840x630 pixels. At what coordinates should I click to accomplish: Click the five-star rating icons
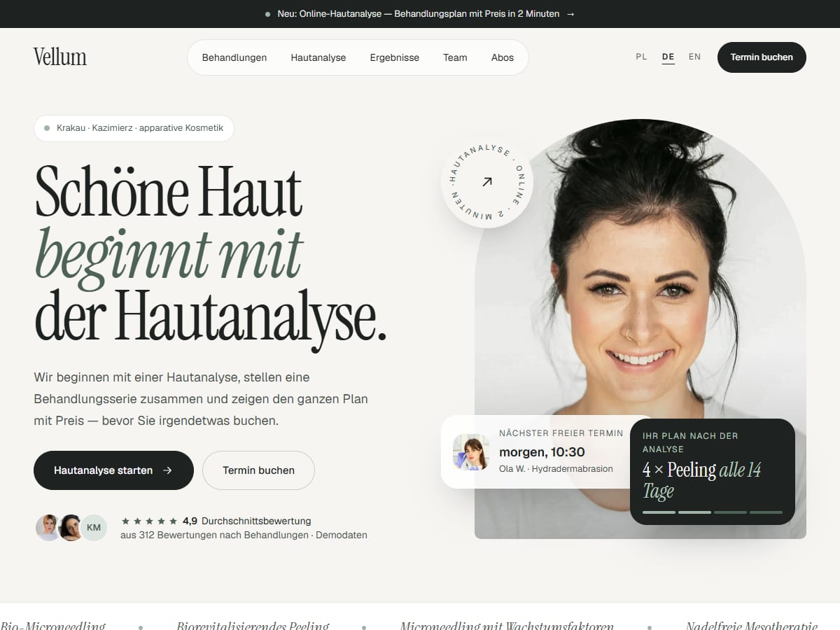click(x=149, y=521)
